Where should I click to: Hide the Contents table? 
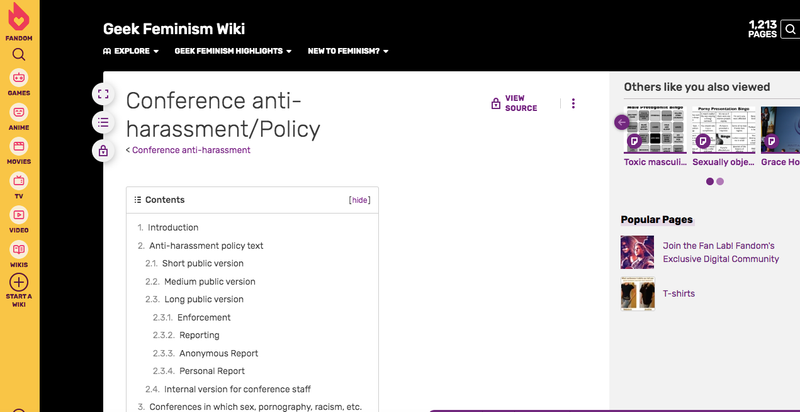pos(359,200)
